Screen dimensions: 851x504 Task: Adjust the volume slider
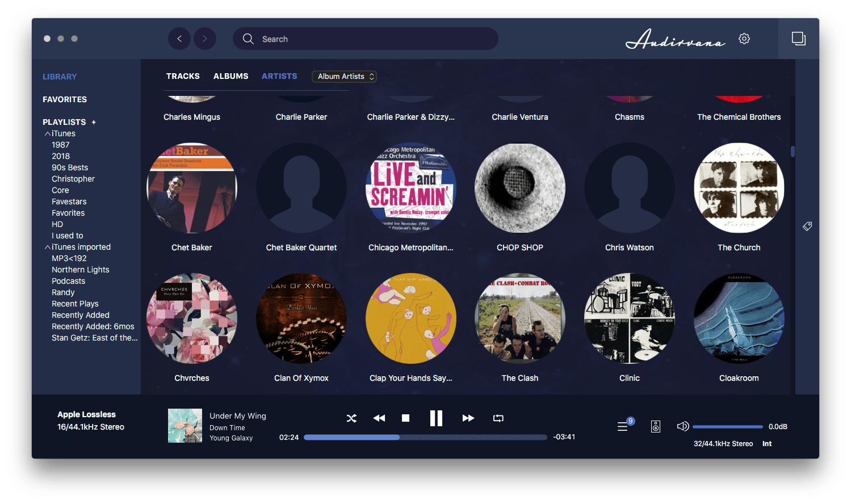click(x=728, y=426)
